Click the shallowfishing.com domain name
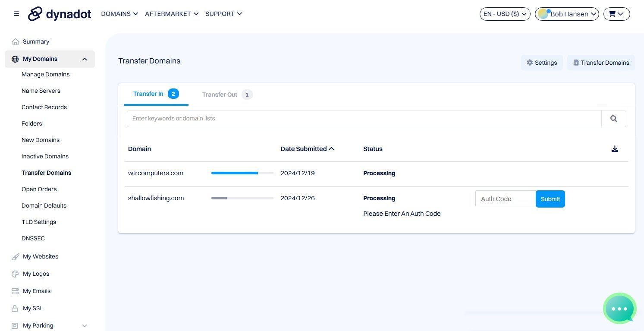 pyautogui.click(x=156, y=198)
